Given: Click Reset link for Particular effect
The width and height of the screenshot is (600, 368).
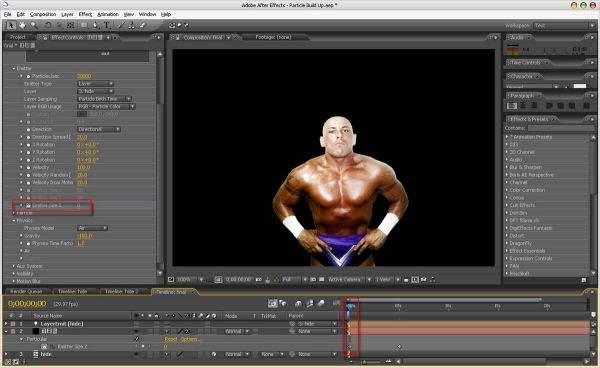Looking at the screenshot, I should point(170,339).
